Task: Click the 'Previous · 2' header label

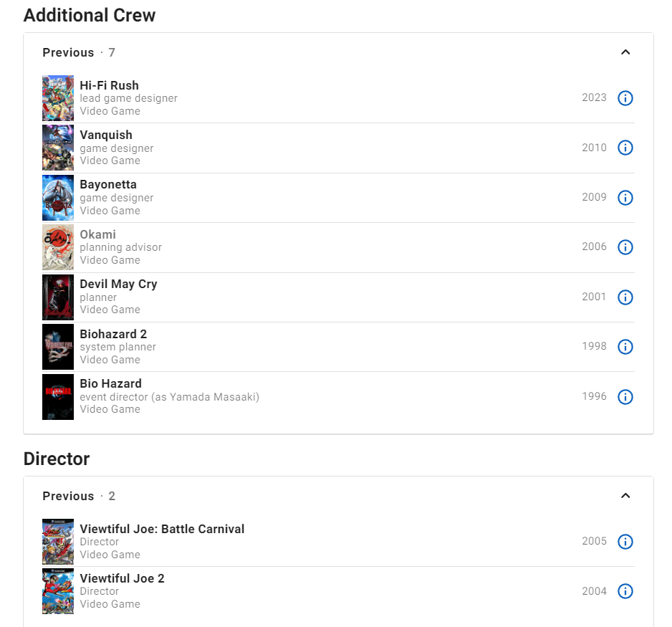Action: coord(79,496)
